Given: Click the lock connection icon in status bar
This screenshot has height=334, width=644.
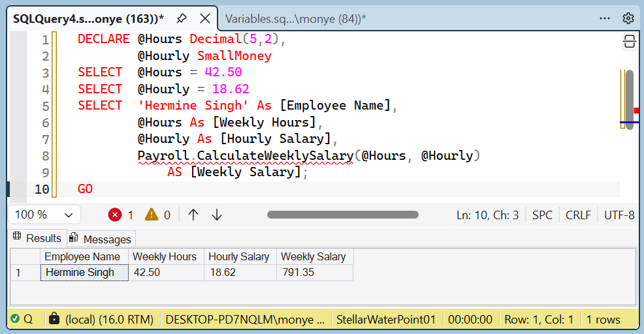Looking at the screenshot, I should 54,318.
